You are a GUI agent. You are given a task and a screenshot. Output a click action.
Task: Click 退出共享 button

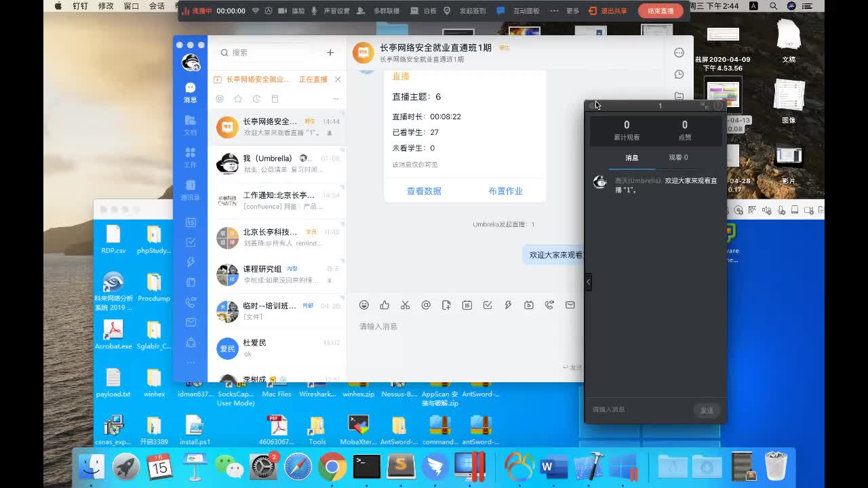[608, 11]
